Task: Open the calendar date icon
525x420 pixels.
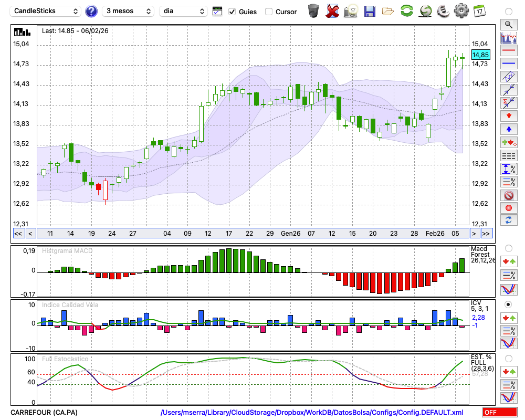Action: [x=479, y=11]
